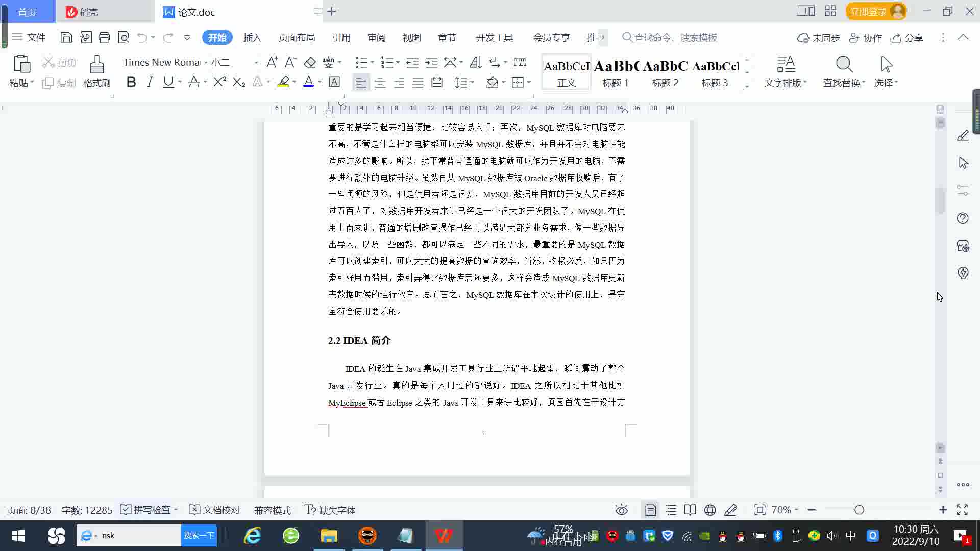Click the 立即登录 login button
This screenshot has width=980, height=551.
point(868,11)
